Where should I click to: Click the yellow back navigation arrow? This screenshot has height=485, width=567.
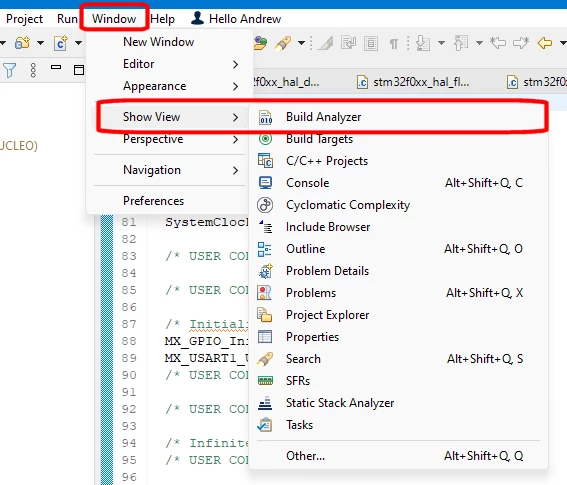(545, 43)
